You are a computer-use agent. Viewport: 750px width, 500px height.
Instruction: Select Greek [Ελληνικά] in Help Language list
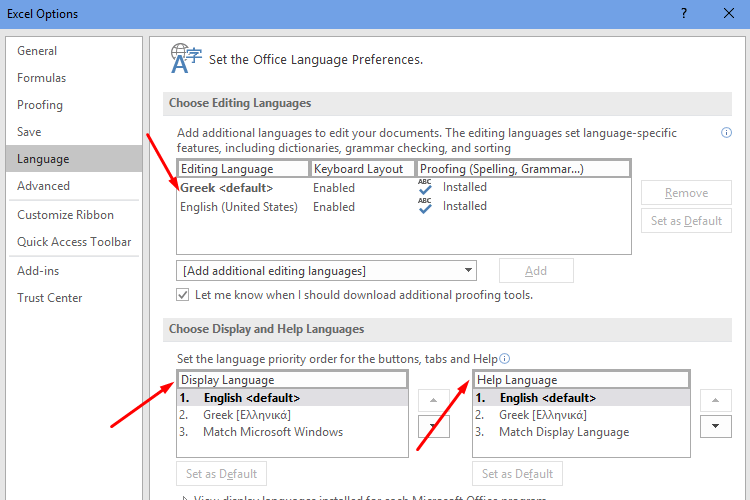click(582, 415)
